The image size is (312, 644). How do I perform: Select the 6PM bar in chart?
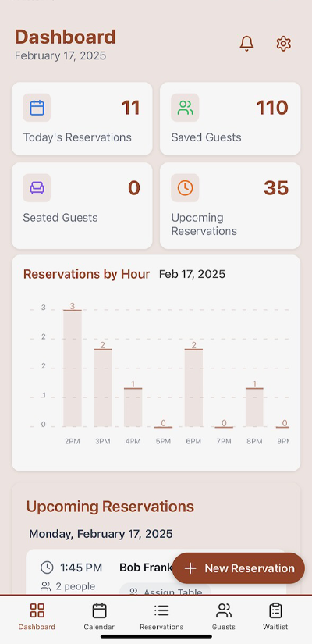point(193,388)
